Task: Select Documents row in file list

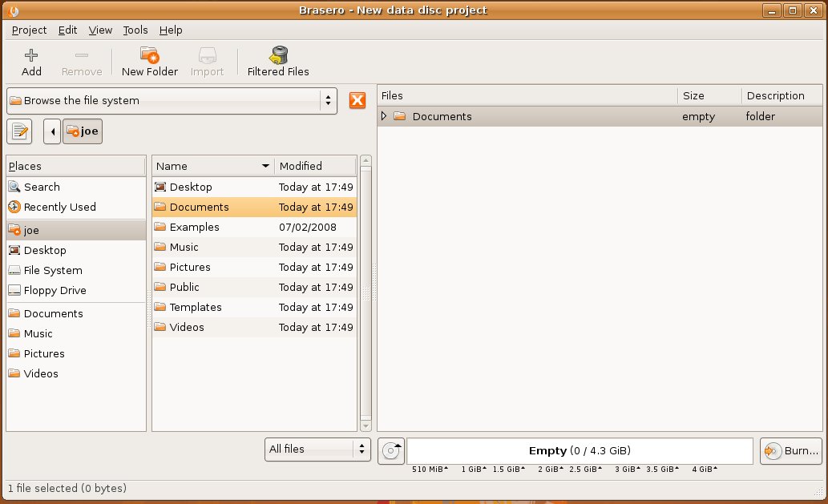Action: click(x=255, y=207)
